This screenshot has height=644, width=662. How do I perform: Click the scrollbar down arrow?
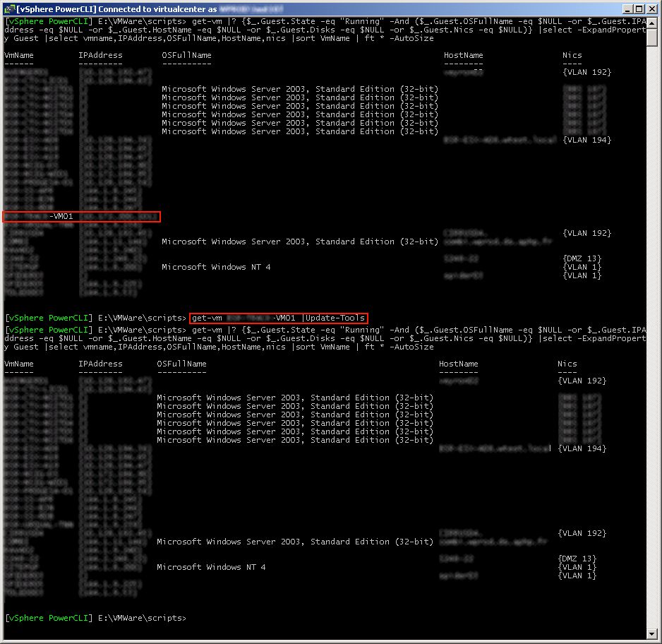tap(652, 634)
